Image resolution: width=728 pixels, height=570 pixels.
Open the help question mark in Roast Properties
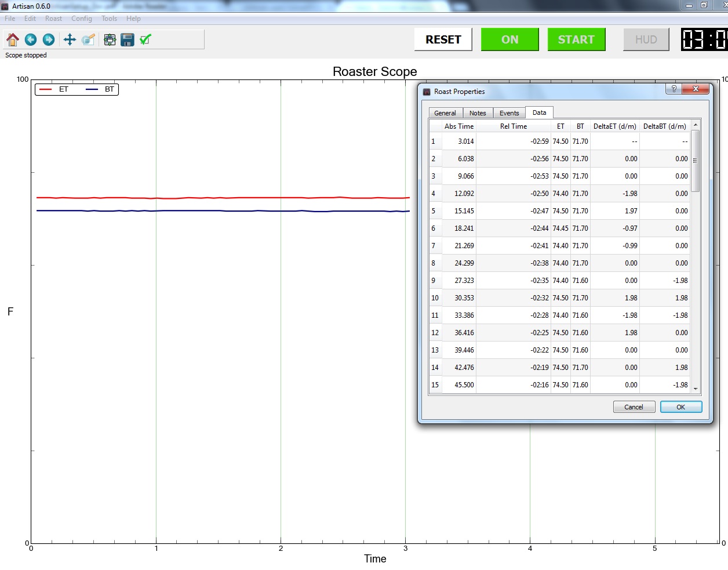pos(674,89)
